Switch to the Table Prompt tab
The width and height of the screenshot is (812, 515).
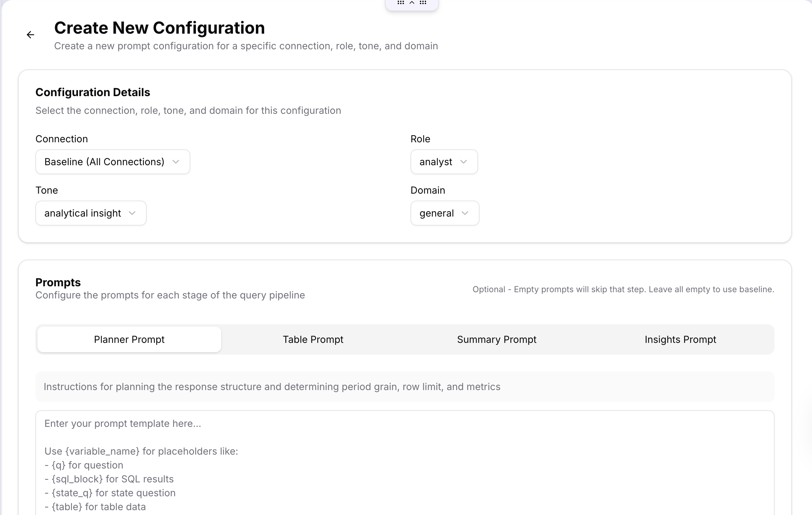313,339
